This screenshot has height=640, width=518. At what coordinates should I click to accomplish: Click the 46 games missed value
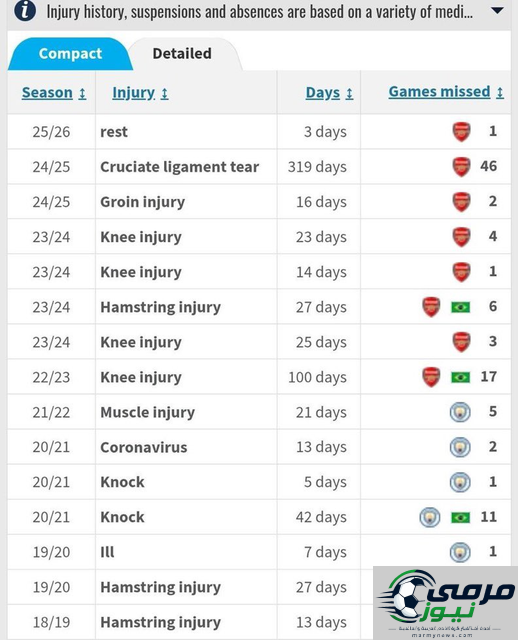point(488,166)
